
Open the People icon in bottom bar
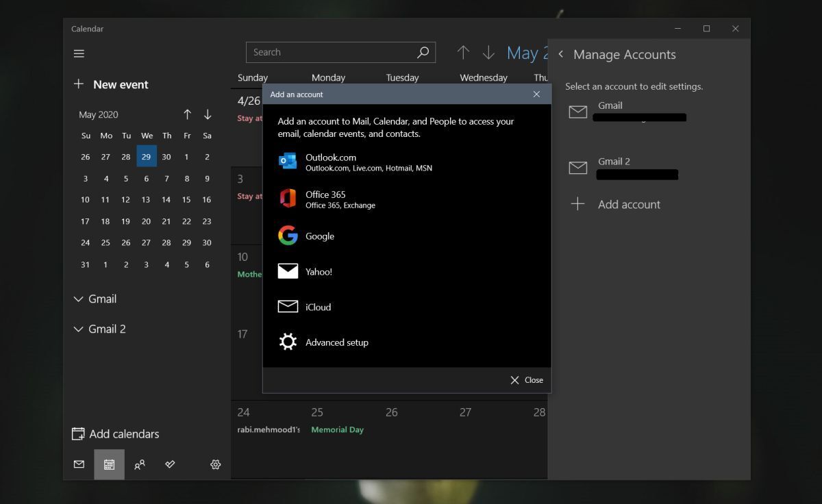[x=140, y=464]
